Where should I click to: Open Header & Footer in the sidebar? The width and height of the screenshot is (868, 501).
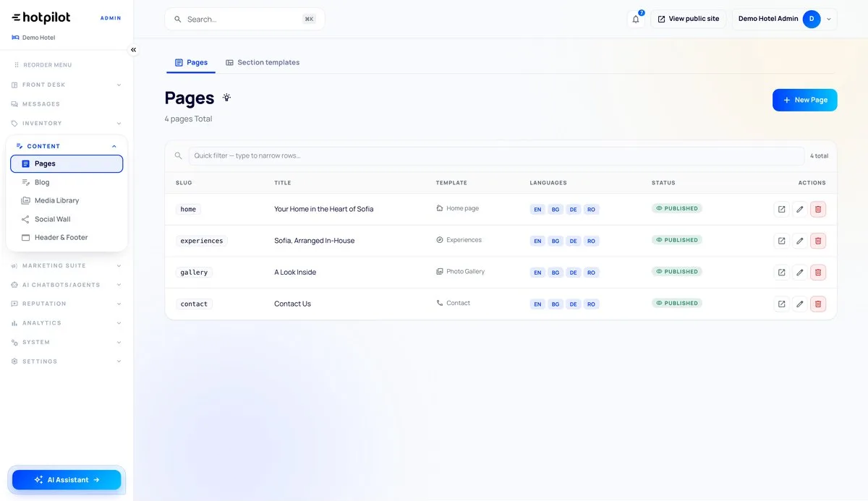click(x=67, y=238)
